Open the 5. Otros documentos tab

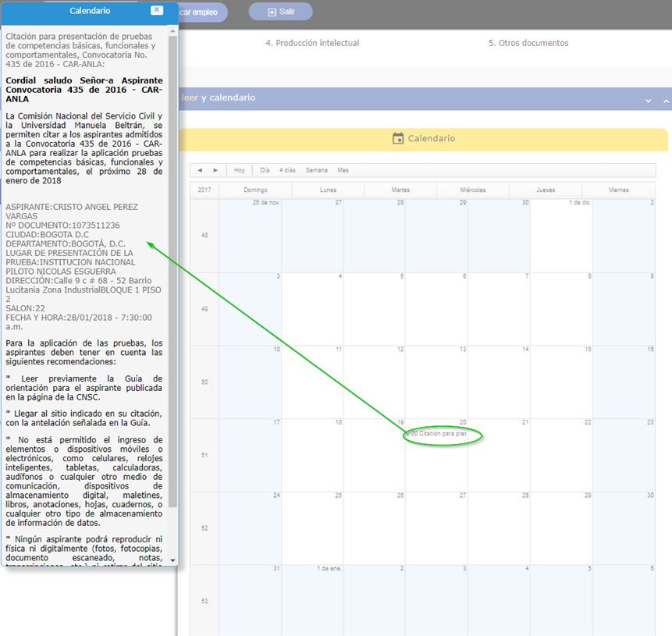tap(528, 43)
